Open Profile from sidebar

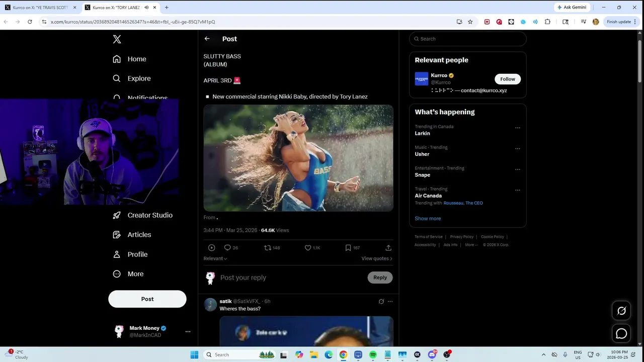[x=130, y=254]
